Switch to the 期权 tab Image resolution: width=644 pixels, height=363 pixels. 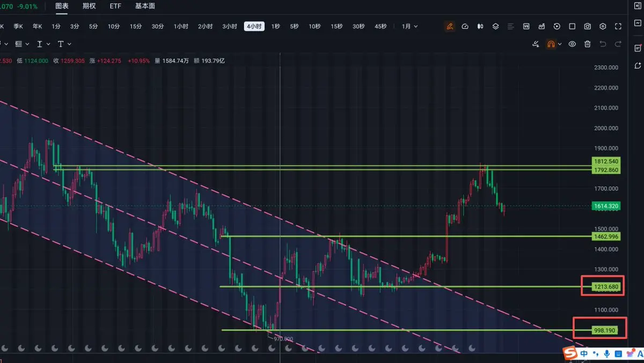(x=89, y=6)
